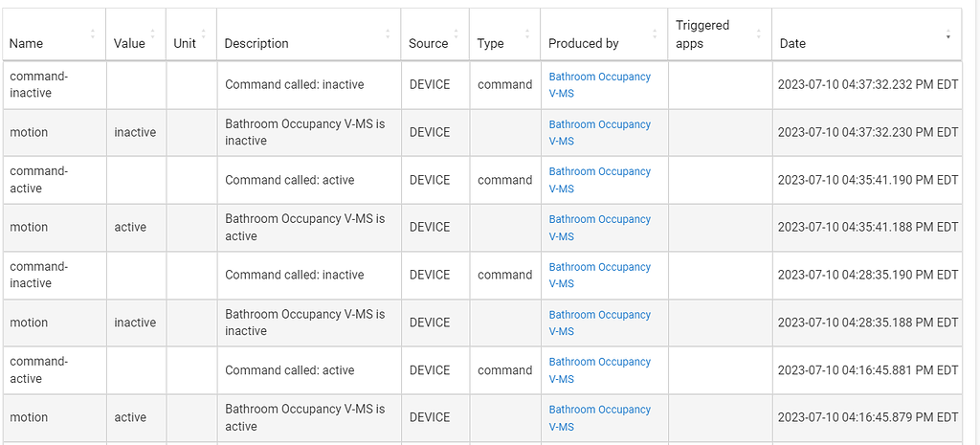Toggle the Date column descending sort arrow
Image resolution: width=980 pixels, height=445 pixels.
[x=948, y=35]
